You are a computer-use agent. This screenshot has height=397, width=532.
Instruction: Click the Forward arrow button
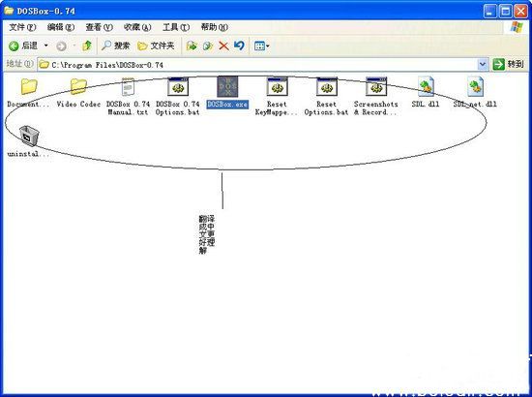(x=61, y=46)
